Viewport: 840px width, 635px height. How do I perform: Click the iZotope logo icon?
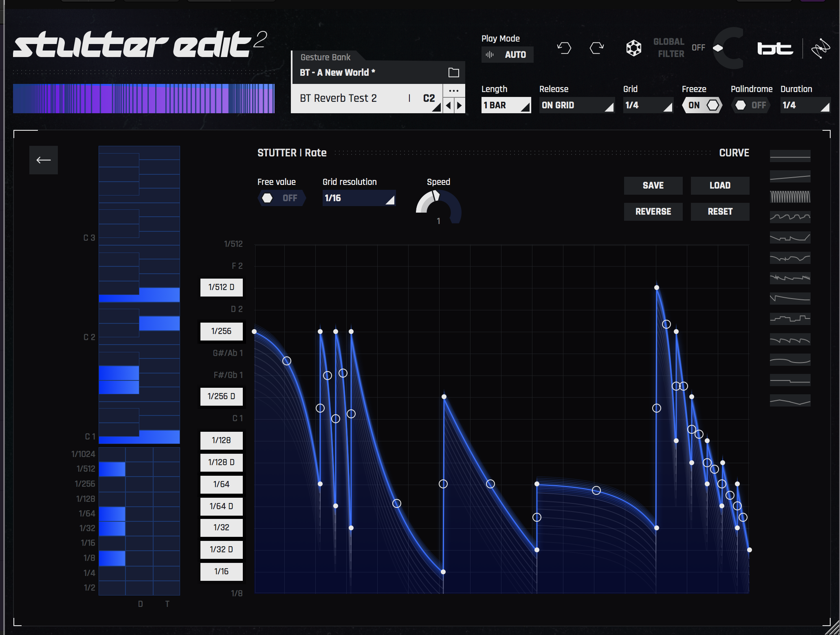coord(820,48)
